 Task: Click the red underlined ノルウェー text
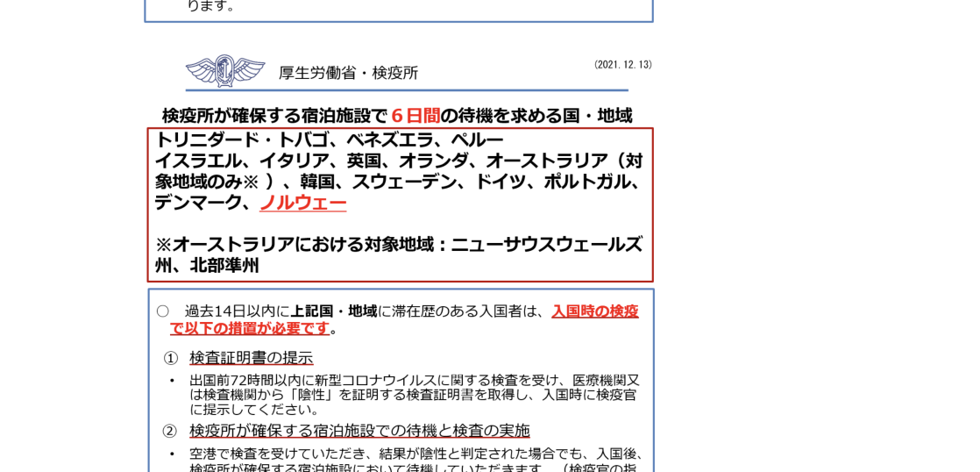point(302,203)
